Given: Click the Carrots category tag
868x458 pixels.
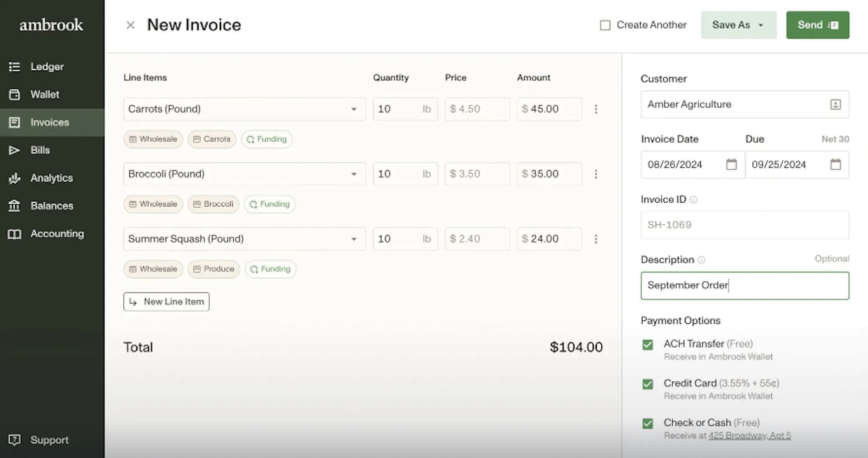Looking at the screenshot, I should pos(212,139).
